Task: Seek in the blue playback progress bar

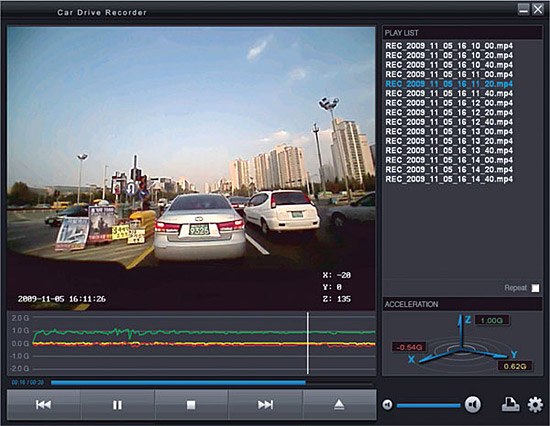Action: pyautogui.click(x=212, y=382)
